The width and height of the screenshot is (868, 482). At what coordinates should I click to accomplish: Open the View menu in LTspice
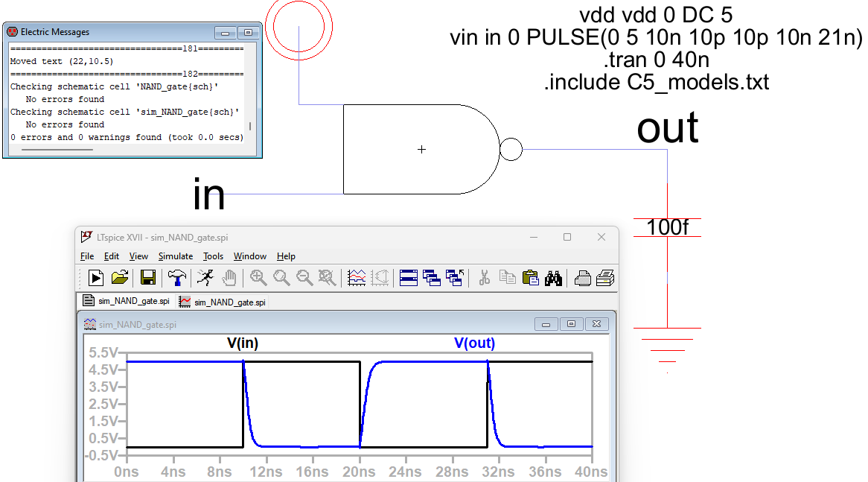[138, 256]
